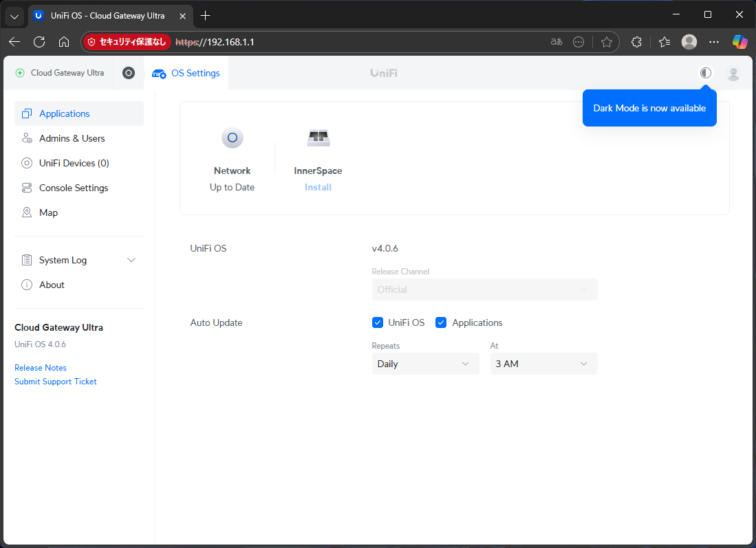Open the user profile avatar menu
This screenshot has height=548, width=756.
pyautogui.click(x=733, y=74)
